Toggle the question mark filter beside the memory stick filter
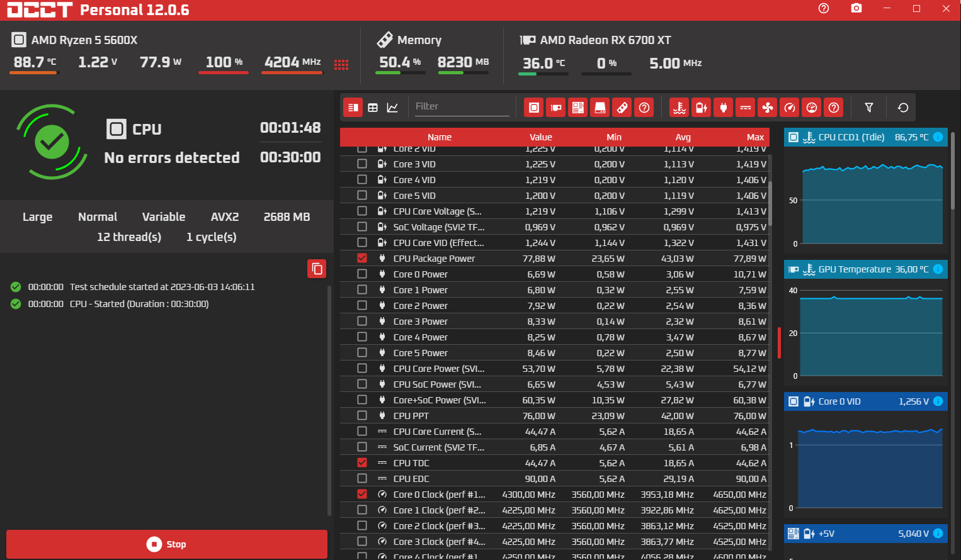 644,108
